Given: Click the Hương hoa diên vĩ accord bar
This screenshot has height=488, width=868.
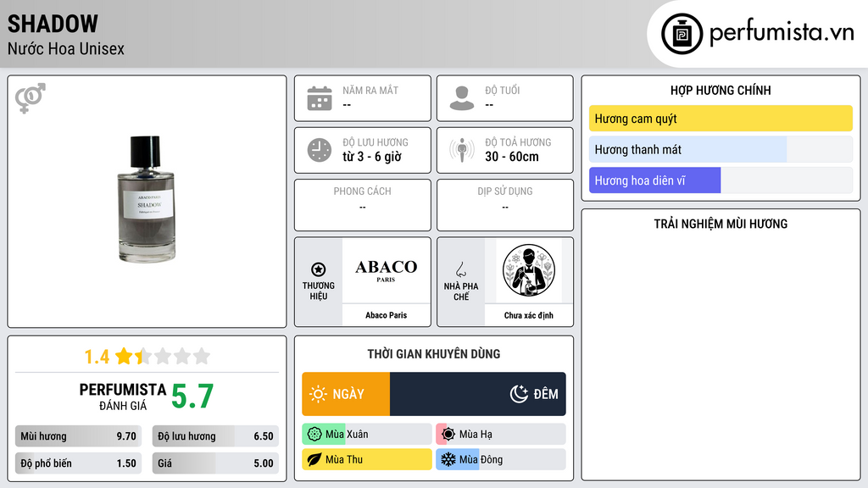Looking at the screenshot, I should coord(721,180).
